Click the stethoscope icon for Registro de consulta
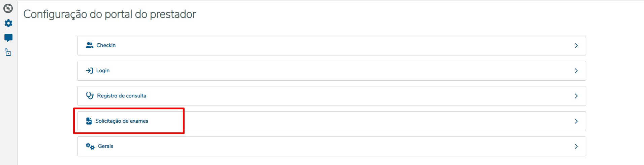Viewport: 644px width, 165px height. [90, 96]
